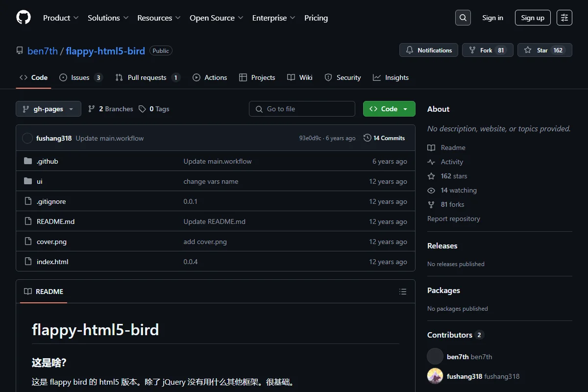Open the green Code dropdown

point(389,109)
